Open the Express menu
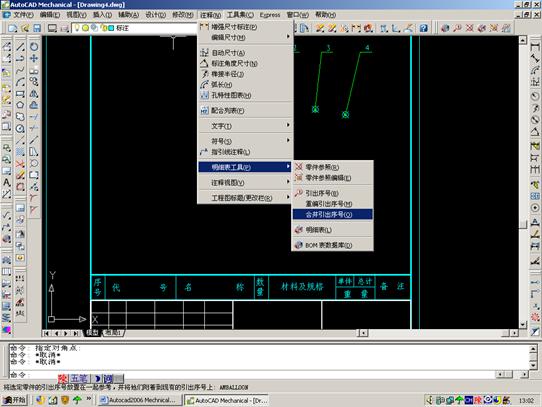Image resolution: width=542 pixels, height=407 pixels. pos(270,15)
